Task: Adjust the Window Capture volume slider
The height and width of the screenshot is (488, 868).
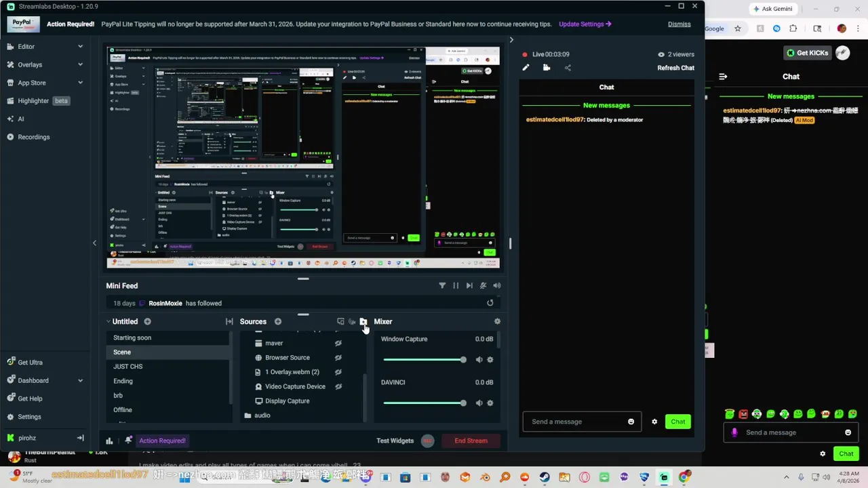Action: (425, 359)
